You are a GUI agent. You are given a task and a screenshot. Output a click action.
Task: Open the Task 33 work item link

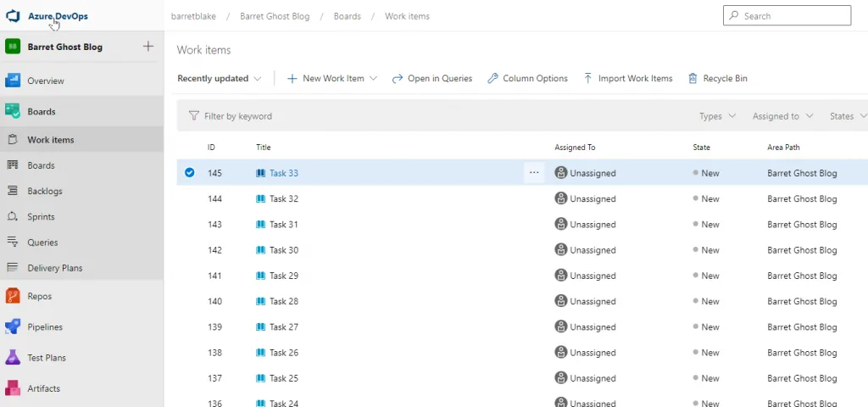[284, 173]
